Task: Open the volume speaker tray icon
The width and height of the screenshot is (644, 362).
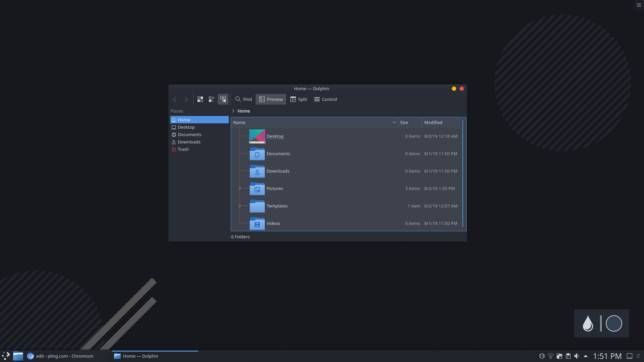Action: point(577,356)
